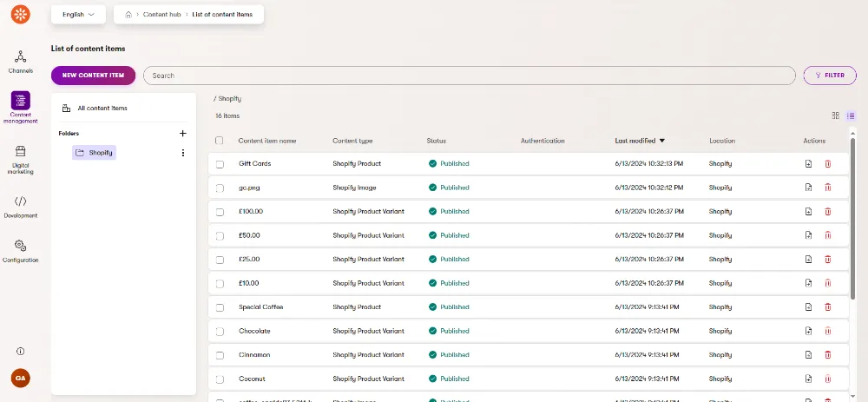Viewport: 868px width, 402px height.
Task: Click the New Content Item button
Action: 93,76
